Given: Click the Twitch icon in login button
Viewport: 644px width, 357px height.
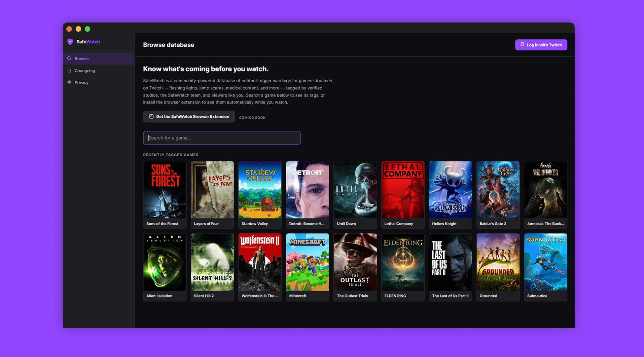Looking at the screenshot, I should point(522,45).
